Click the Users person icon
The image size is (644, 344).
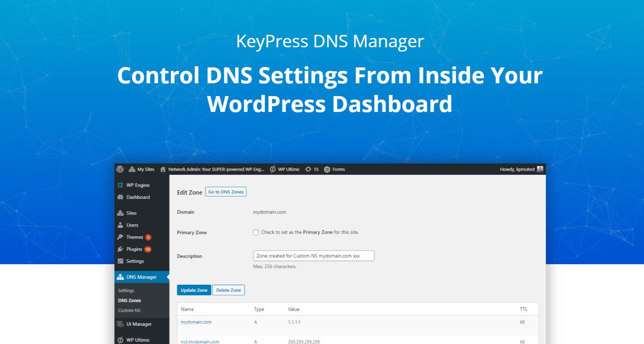click(120, 225)
